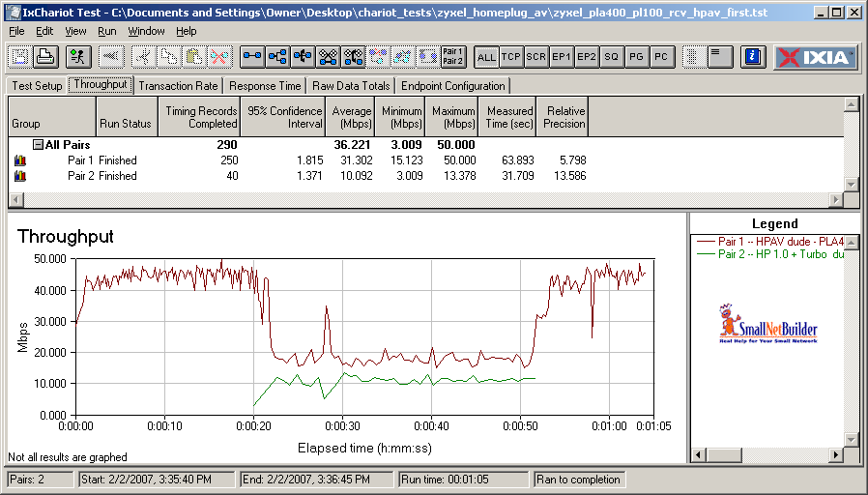The height and width of the screenshot is (495, 868).
Task: Click the greyed dotted-box nodes icon
Action: pos(428,56)
